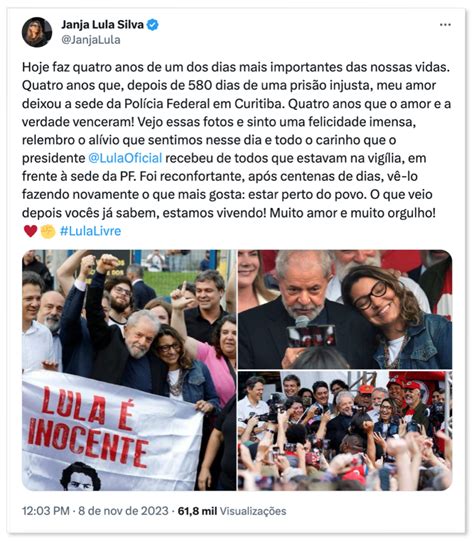
Task: Click 'Polícia Federal em Curitiba' in the tweet
Action: pyautogui.click(x=204, y=104)
